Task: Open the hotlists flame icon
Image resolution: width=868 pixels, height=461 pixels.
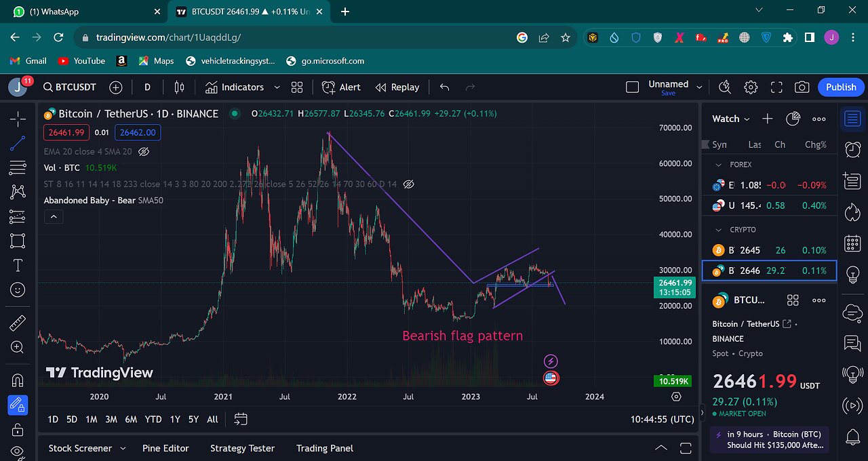Action: click(852, 212)
